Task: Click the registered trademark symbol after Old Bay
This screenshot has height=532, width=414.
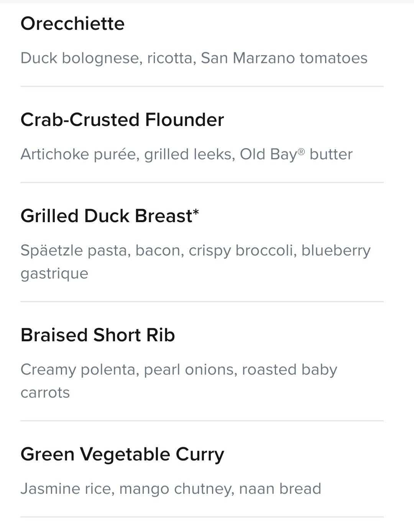Action: point(301,152)
